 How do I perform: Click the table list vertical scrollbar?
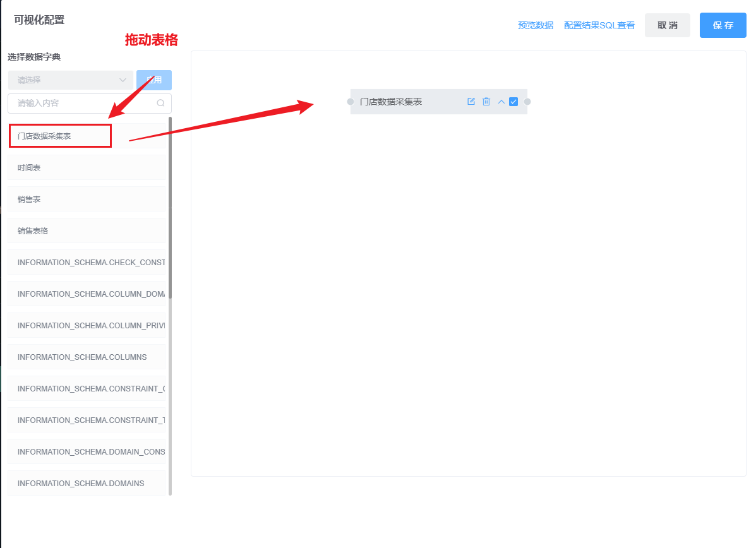[x=170, y=208]
